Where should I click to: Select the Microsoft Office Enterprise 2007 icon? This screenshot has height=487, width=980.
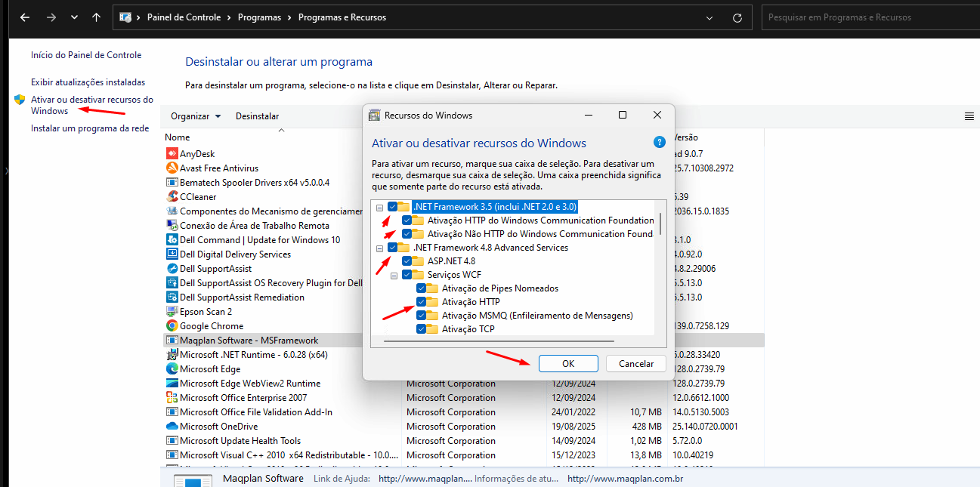point(172,398)
